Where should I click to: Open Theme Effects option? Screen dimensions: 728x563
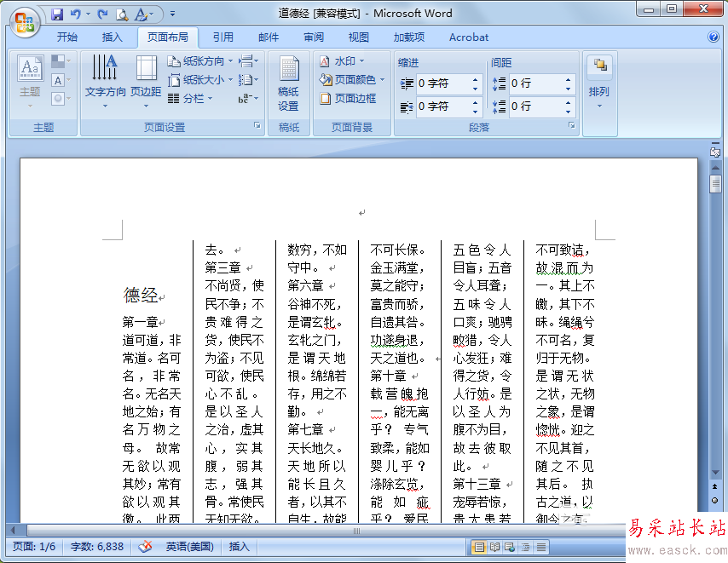pos(61,98)
